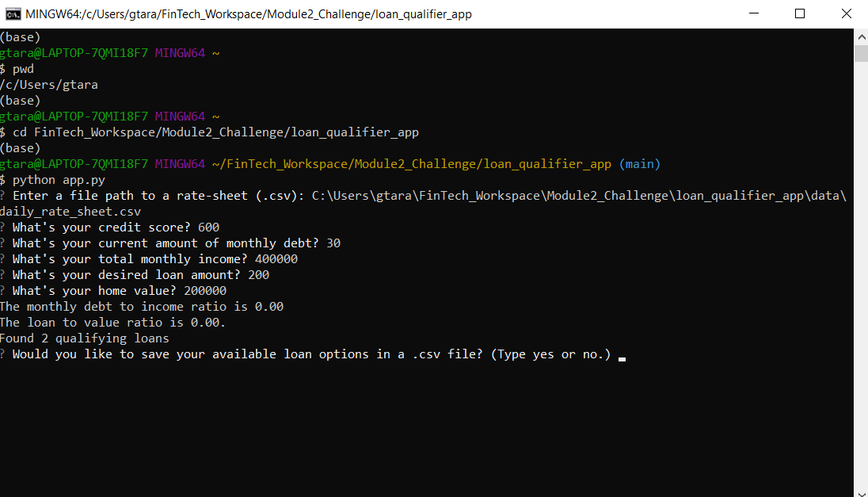This screenshot has width=868, height=497.
Task: Click the '/c/Users/gtara' output line
Action: (49, 85)
